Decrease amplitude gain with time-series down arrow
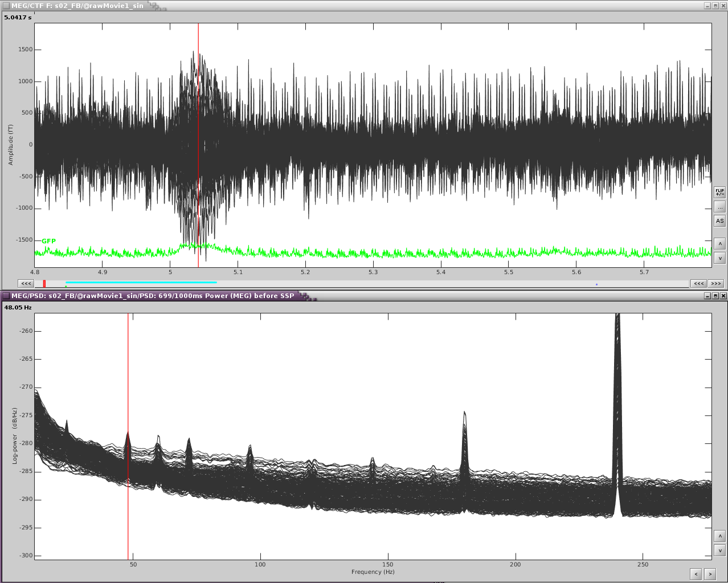Viewport: 728px width, 583px height. 719,258
